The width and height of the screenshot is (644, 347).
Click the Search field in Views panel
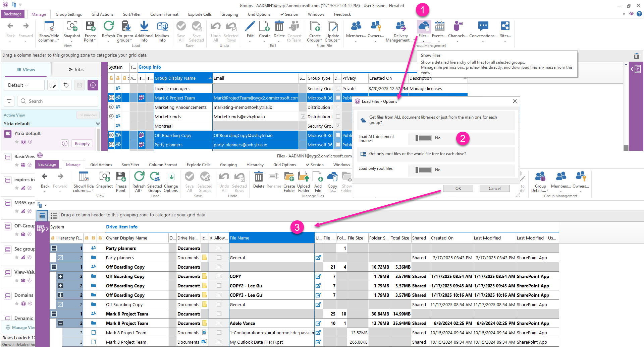coord(59,101)
